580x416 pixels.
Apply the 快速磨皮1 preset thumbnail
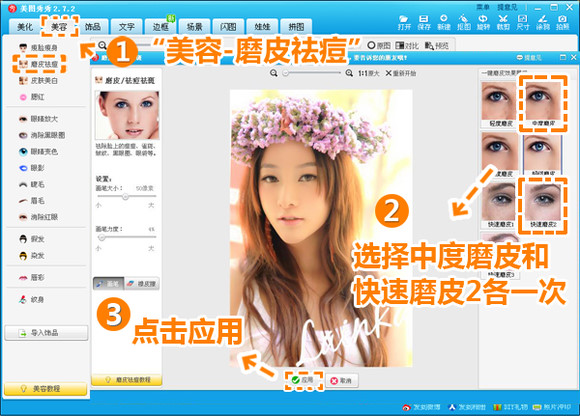500,206
